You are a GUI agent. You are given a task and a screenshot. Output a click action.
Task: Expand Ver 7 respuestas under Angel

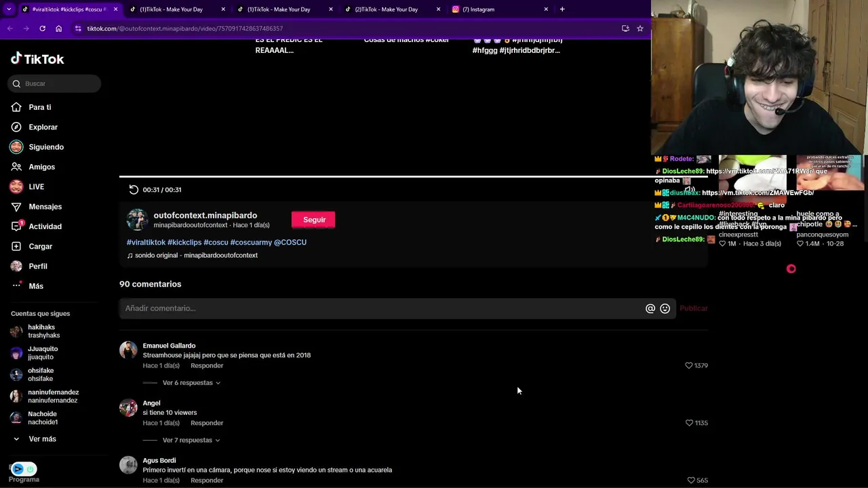(191, 441)
